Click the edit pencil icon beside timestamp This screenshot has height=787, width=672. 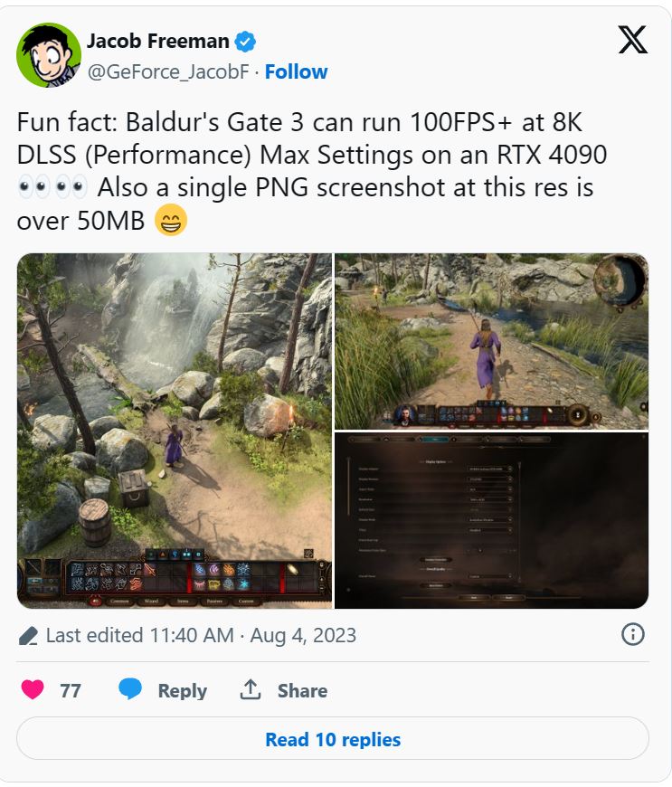tap(28, 635)
